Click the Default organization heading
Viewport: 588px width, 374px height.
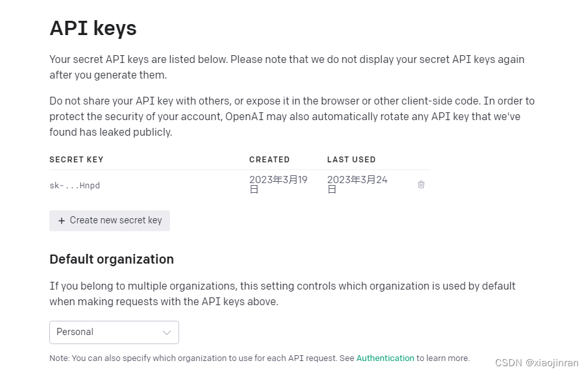tap(112, 259)
